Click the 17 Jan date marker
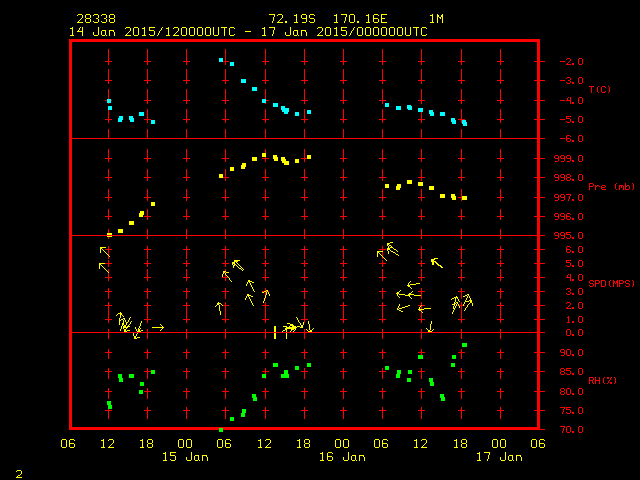 point(498,457)
